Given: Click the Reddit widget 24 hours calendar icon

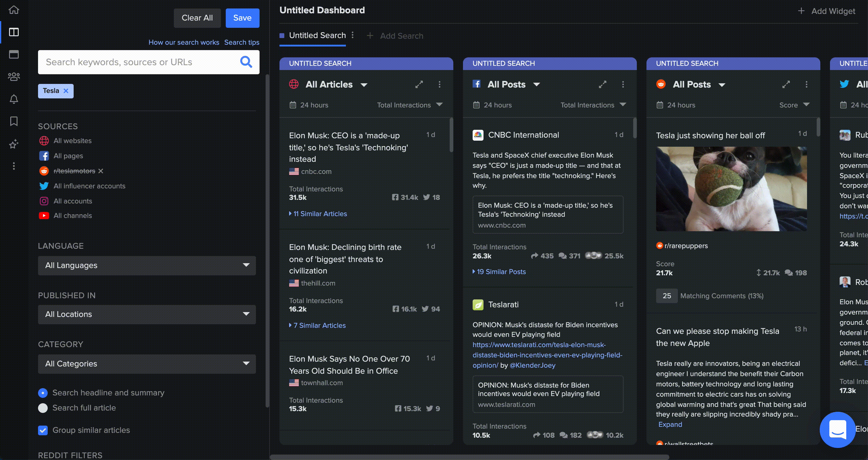Looking at the screenshot, I should click(x=660, y=105).
